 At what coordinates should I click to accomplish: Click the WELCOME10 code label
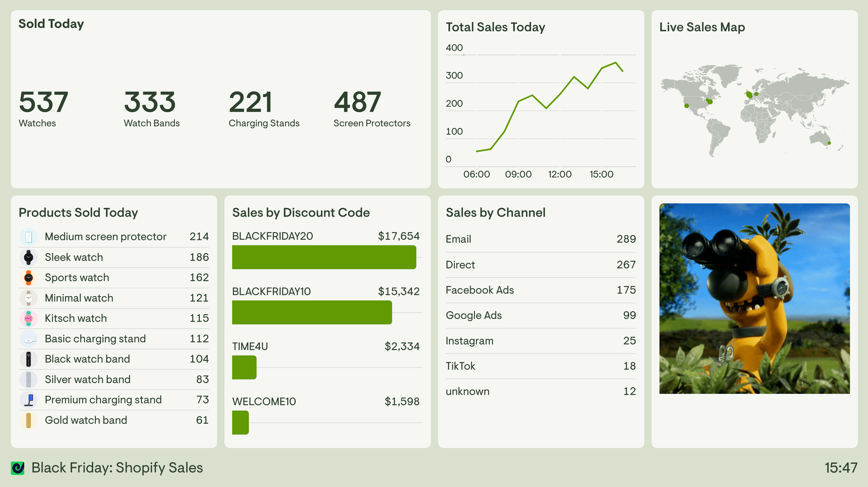(x=264, y=401)
